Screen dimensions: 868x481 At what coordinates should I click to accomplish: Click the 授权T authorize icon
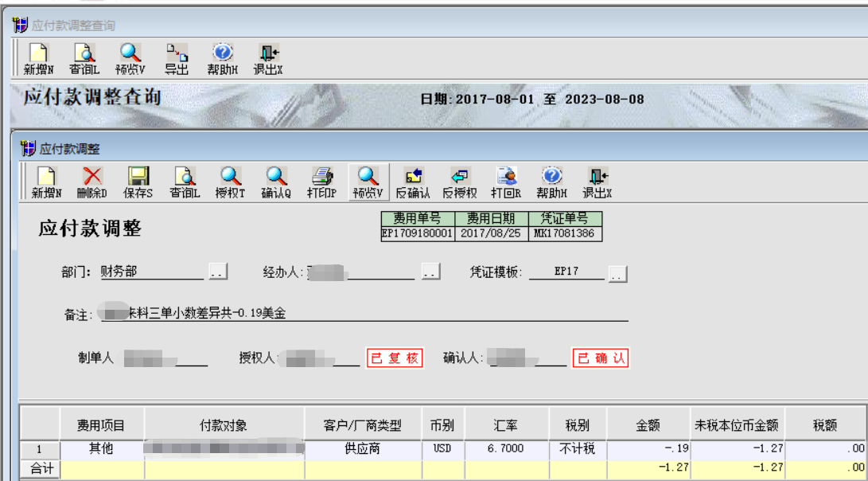coord(230,182)
